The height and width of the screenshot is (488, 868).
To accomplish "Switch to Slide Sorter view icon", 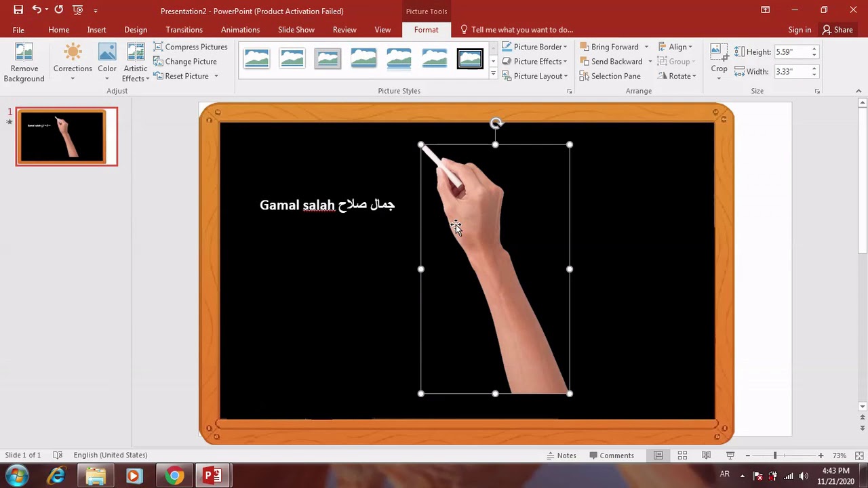I will [682, 455].
